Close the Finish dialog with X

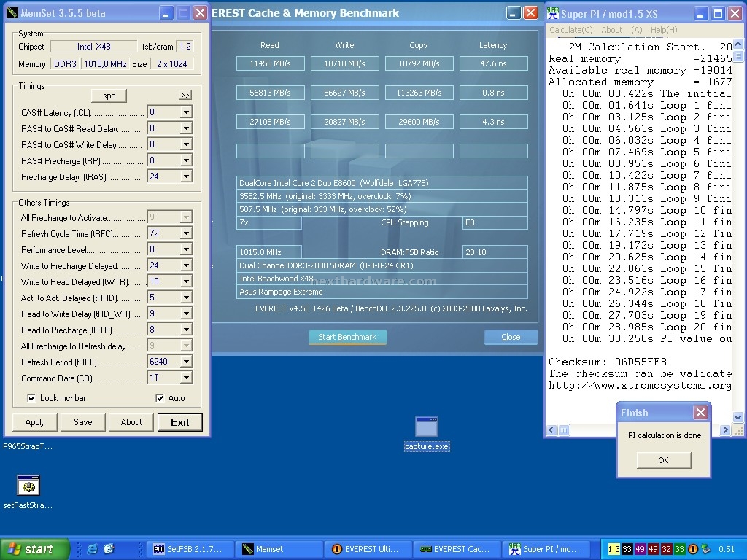pos(700,412)
